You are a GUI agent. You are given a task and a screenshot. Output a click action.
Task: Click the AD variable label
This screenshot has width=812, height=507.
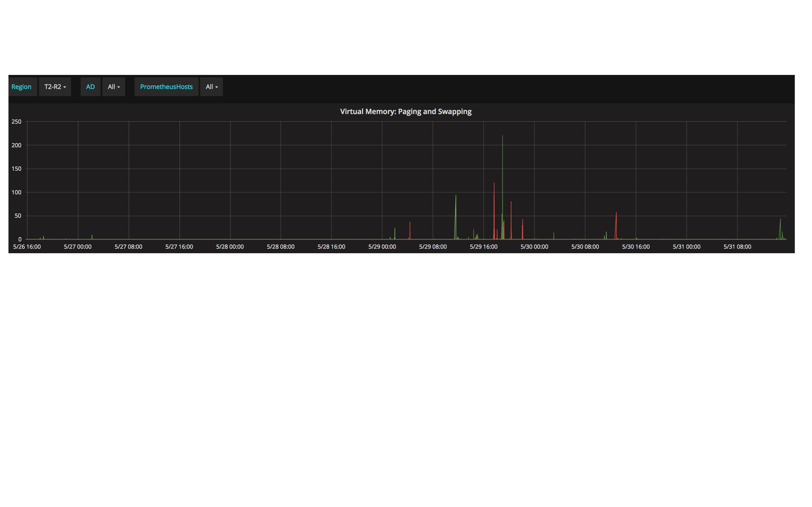(x=90, y=87)
